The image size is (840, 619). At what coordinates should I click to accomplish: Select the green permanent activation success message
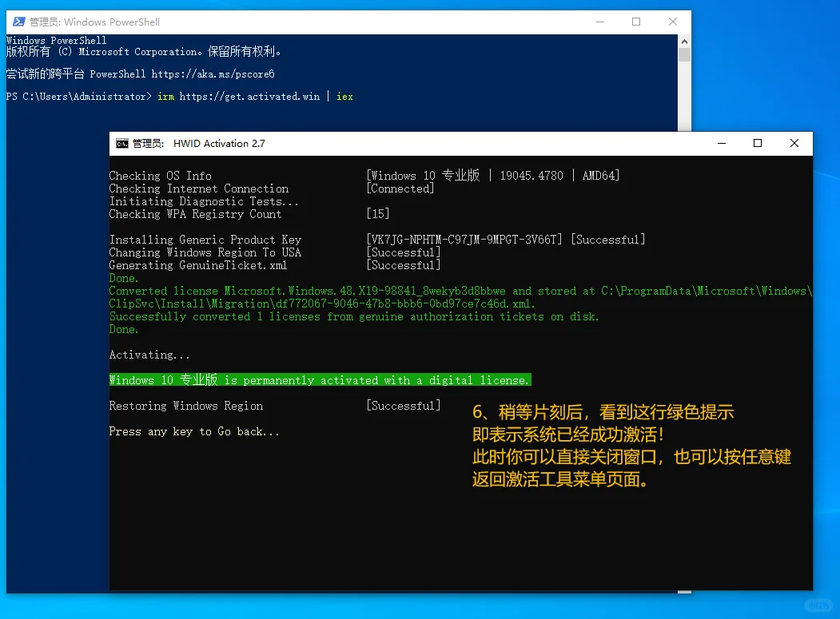(320, 379)
